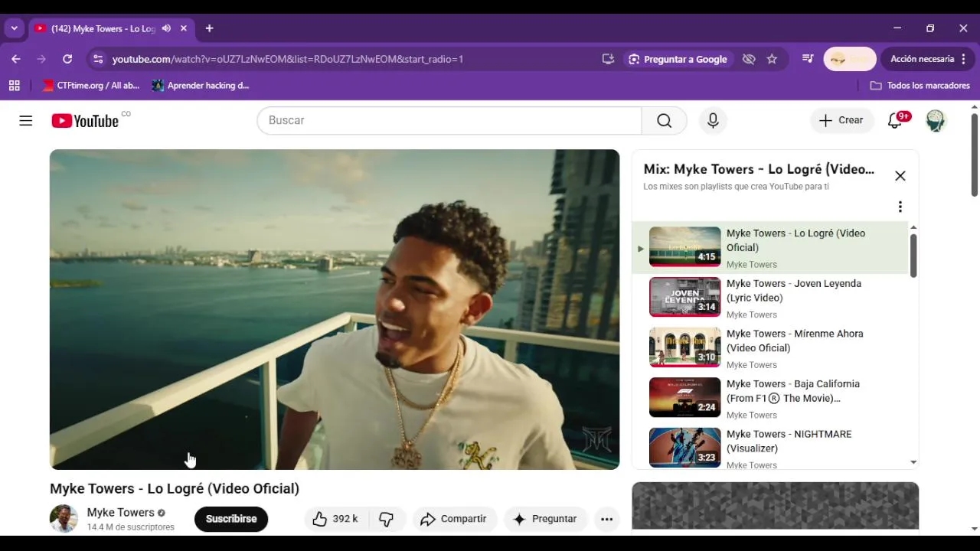
Task: Like the video with thumbs up
Action: click(336, 519)
